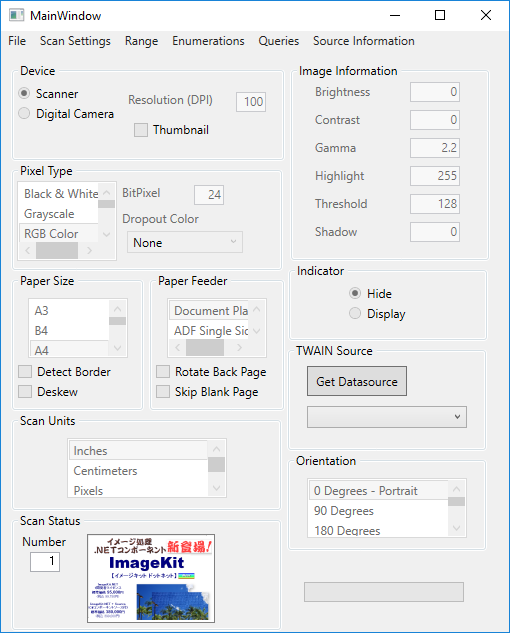Open the Dropout Color dropdown
Image resolution: width=510 pixels, height=633 pixels.
tap(185, 242)
